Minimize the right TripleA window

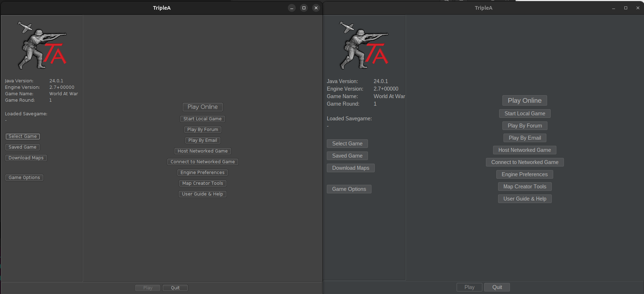coord(614,8)
